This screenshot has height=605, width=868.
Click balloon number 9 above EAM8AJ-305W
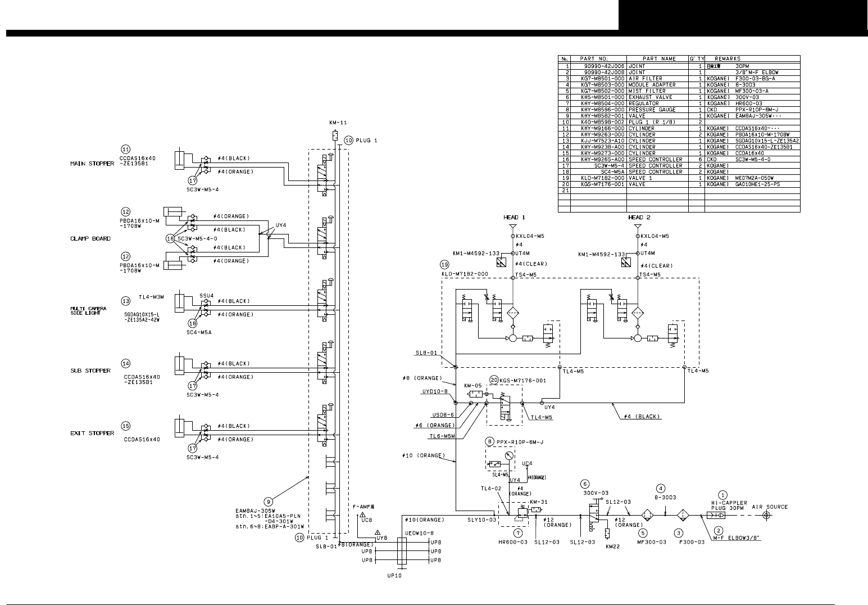click(269, 500)
